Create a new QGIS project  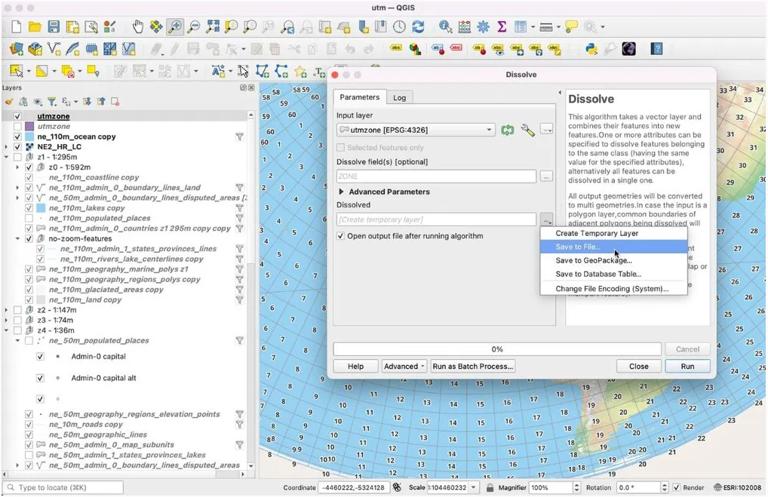(16, 26)
